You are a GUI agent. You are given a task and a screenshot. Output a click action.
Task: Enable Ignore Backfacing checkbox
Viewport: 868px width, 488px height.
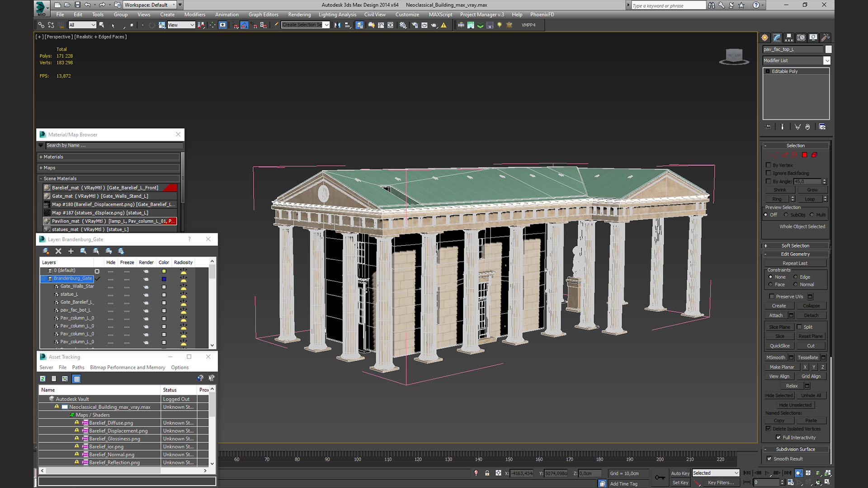[768, 173]
